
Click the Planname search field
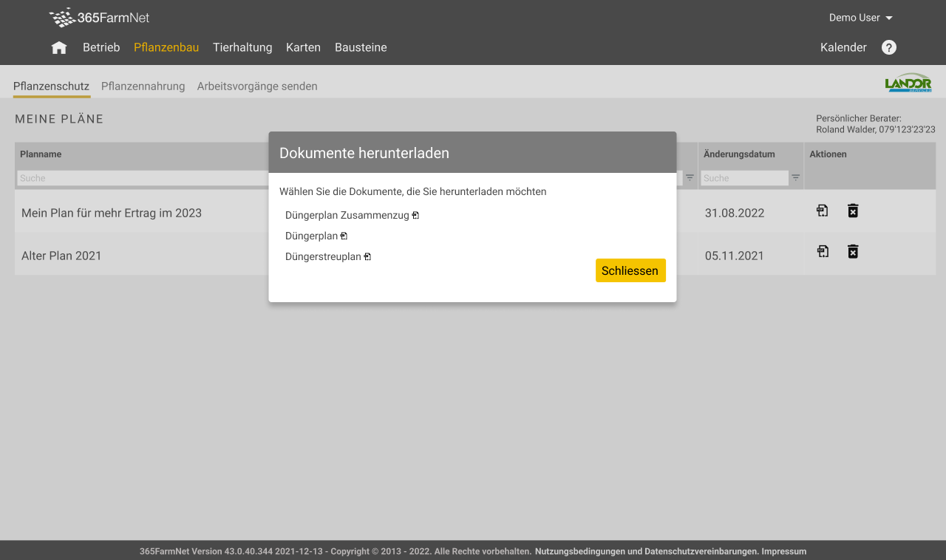(x=142, y=178)
